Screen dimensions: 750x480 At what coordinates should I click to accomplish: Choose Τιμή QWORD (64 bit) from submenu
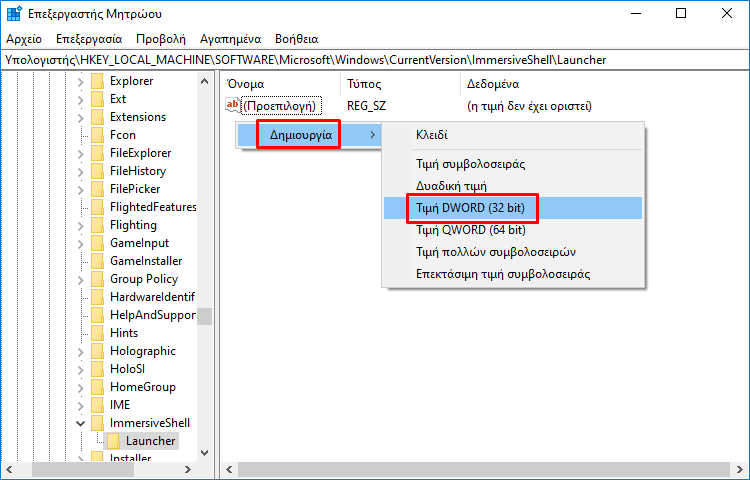click(513, 230)
